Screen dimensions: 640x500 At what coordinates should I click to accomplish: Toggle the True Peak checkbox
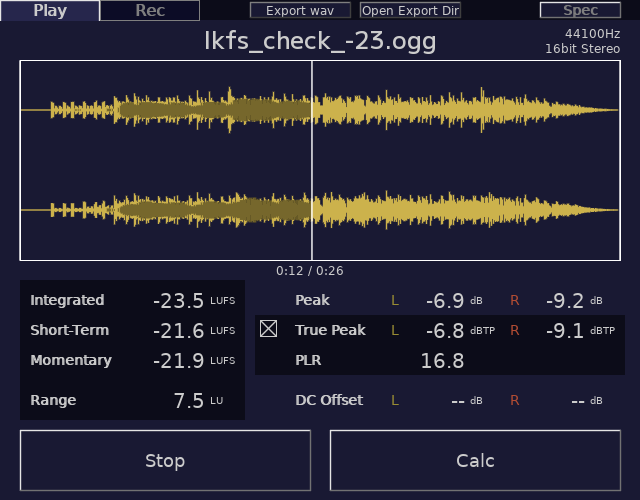(x=269, y=330)
